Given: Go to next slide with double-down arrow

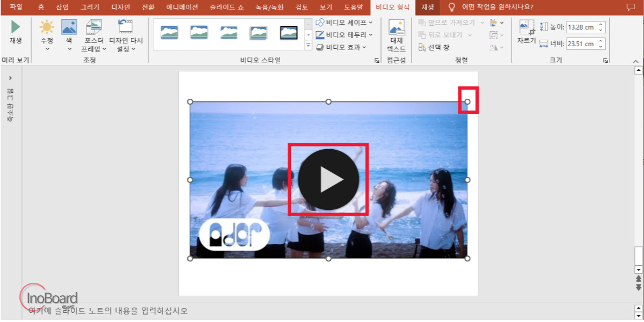Looking at the screenshot, I should point(638,287).
